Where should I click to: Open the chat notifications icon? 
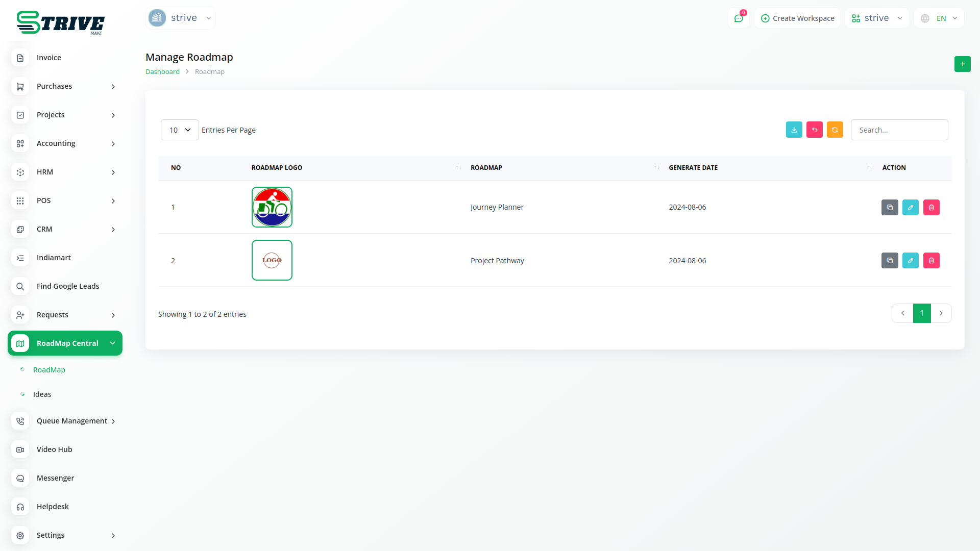click(739, 18)
